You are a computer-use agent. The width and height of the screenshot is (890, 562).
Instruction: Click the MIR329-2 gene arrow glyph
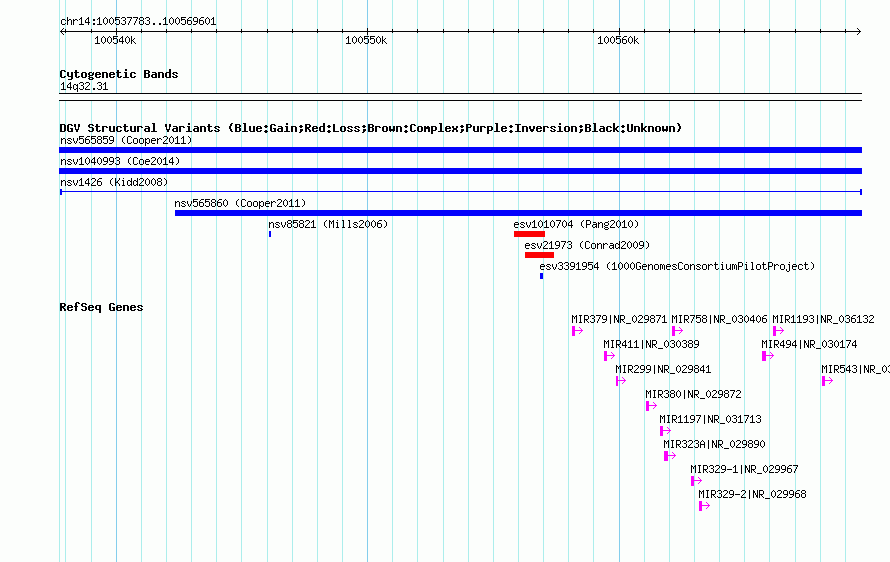[704, 506]
